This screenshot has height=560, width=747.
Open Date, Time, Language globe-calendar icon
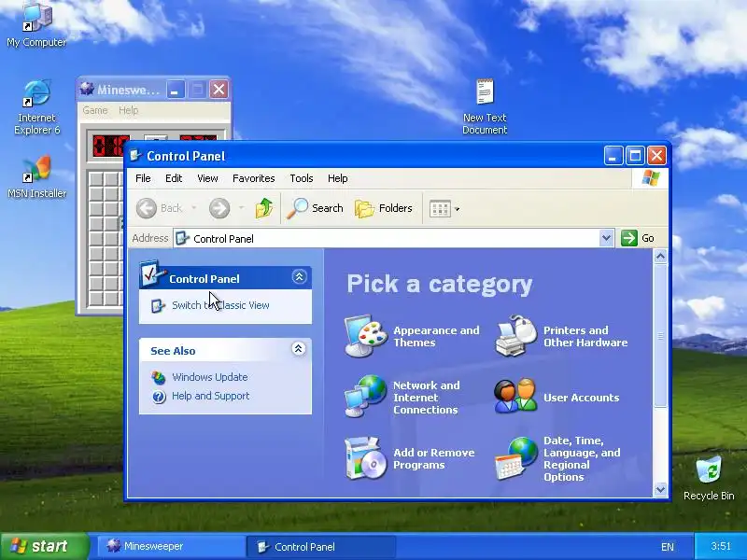pyautogui.click(x=516, y=457)
